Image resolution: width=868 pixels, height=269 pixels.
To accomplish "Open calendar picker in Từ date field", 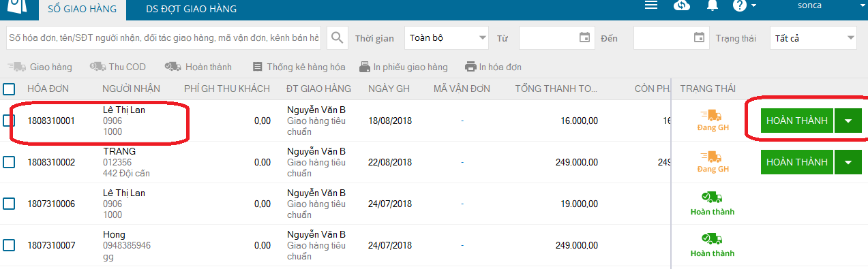I will [x=584, y=37].
